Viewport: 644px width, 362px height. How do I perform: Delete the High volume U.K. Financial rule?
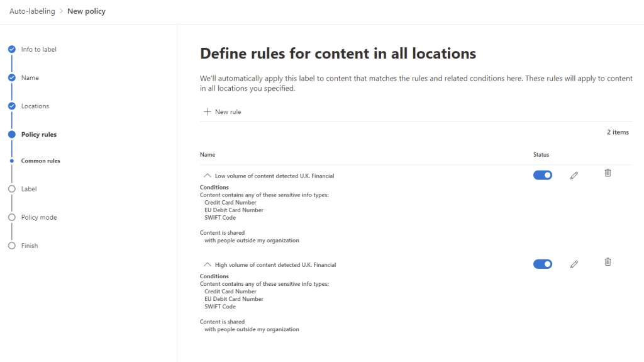(x=608, y=261)
